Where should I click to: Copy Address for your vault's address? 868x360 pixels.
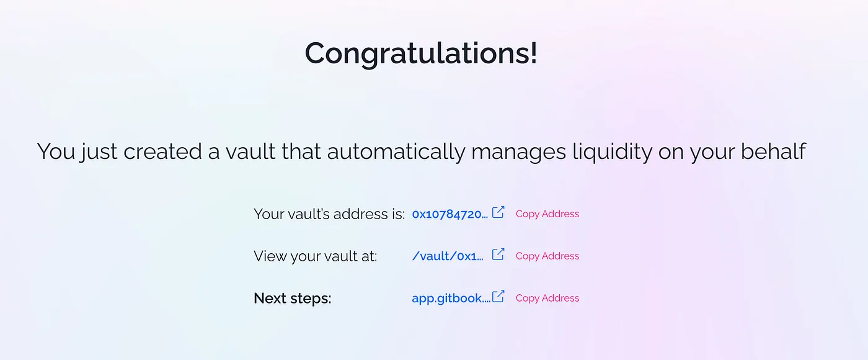547,214
